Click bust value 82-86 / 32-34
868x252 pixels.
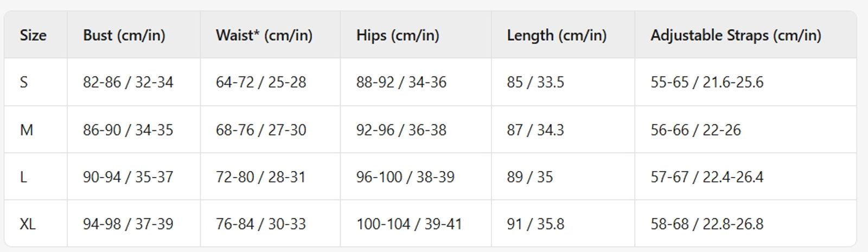[x=128, y=83]
